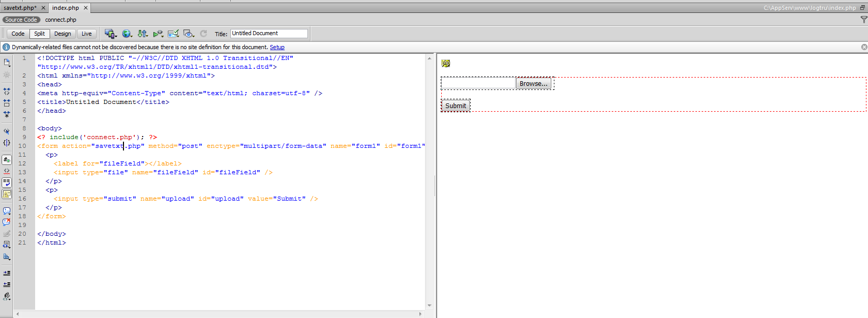Click the Title input field
Image resolution: width=868 pixels, height=318 pixels.
point(269,33)
